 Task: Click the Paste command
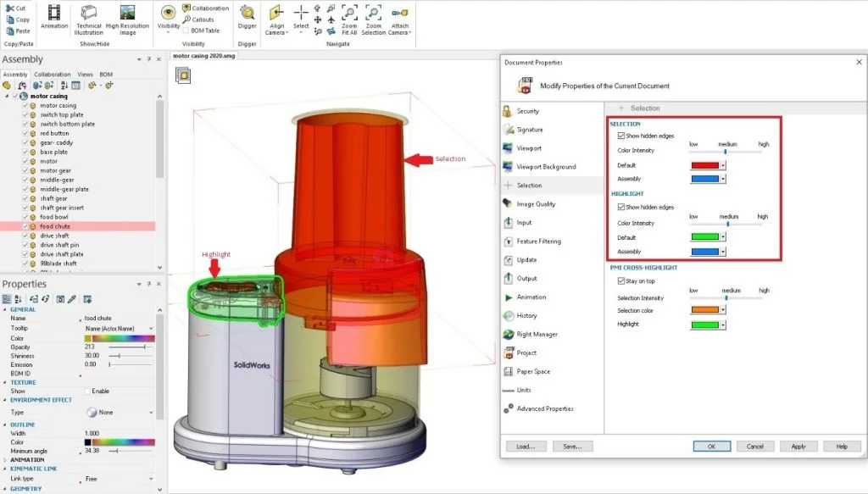(x=18, y=31)
